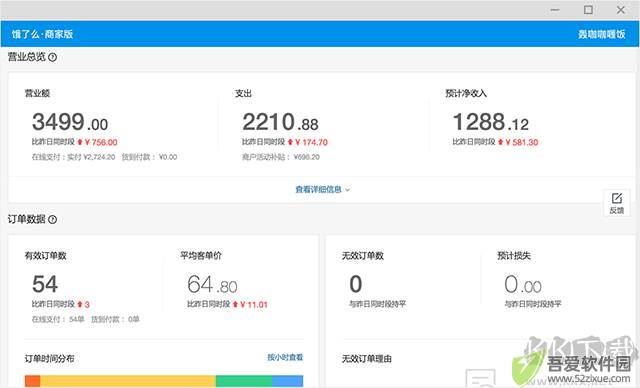640x388 pixels.
Task: Click the 饿了么·商家版 title
Action: click(42, 34)
